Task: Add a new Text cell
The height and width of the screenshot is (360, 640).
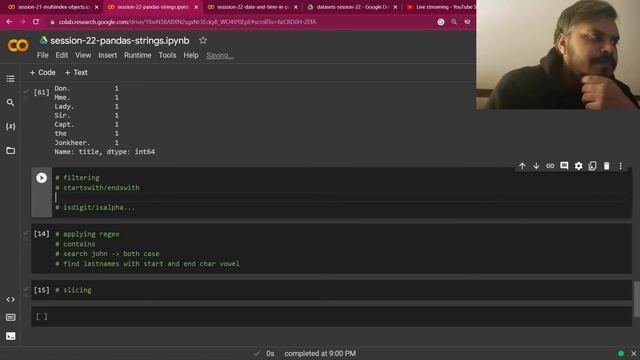Action: [x=76, y=73]
